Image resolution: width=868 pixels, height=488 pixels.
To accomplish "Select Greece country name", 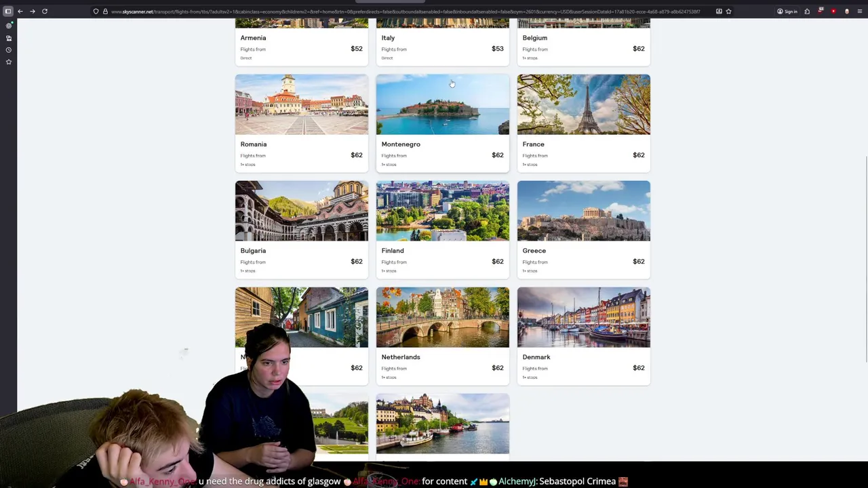I will point(534,251).
